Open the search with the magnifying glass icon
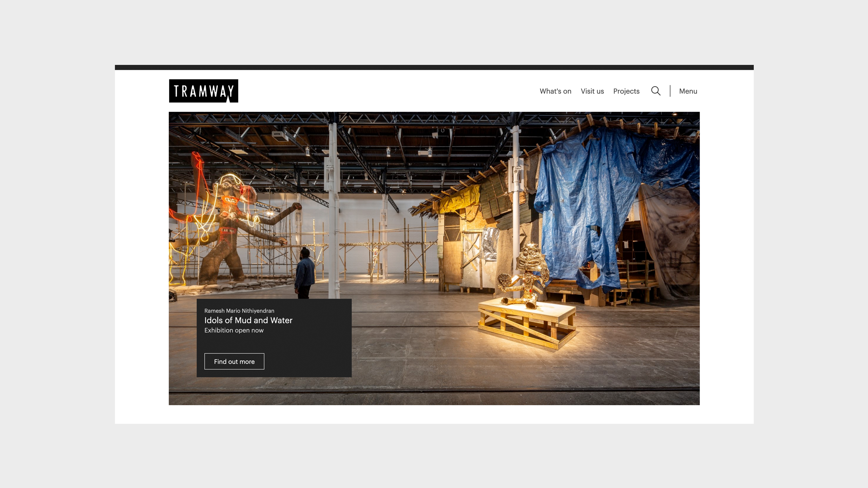The width and height of the screenshot is (868, 488). click(x=656, y=91)
